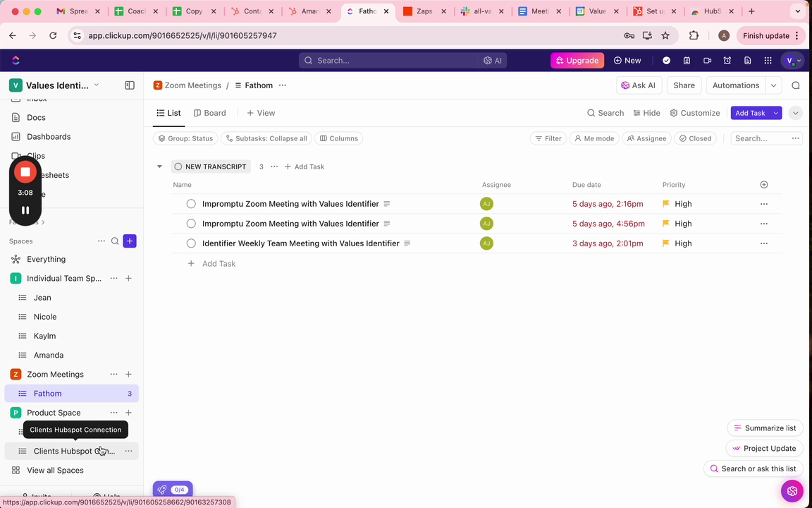The width and height of the screenshot is (812, 508).
Task: Open description icon on Identifier Weekly Team Meeting
Action: [407, 243]
